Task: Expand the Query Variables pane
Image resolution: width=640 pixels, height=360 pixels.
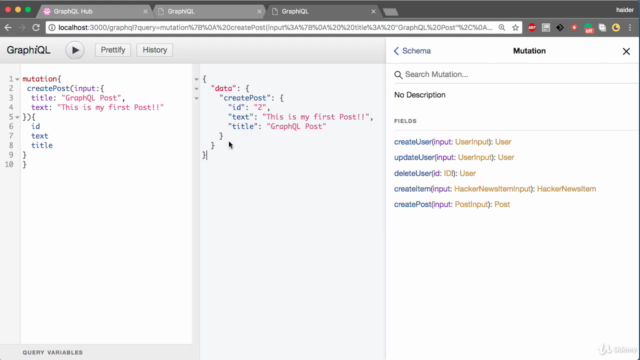Action: pyautogui.click(x=96, y=352)
